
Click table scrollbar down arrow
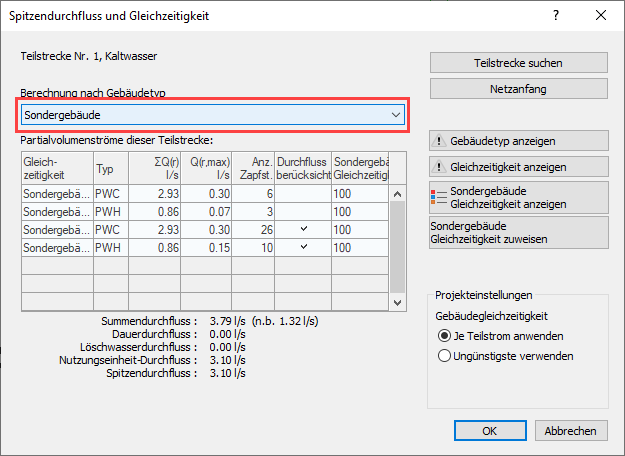click(397, 302)
